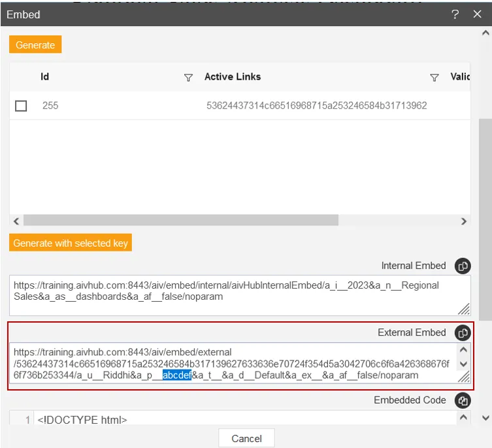Click inside the Internal Embed text area
Image resolution: width=492 pixels, height=448 pixels.
(x=240, y=296)
